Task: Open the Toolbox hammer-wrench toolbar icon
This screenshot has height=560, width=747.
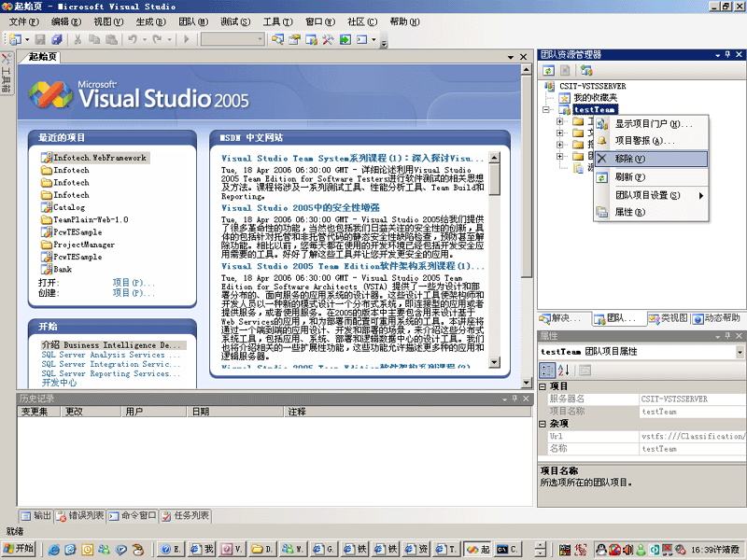Action: (328, 39)
